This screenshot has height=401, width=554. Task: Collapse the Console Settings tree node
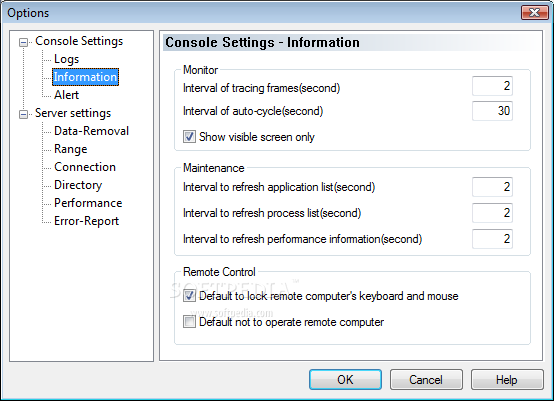23,42
